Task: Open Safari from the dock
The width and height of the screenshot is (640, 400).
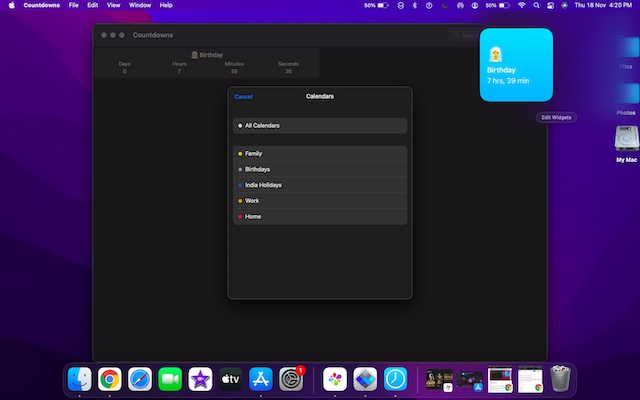Action: pos(140,379)
